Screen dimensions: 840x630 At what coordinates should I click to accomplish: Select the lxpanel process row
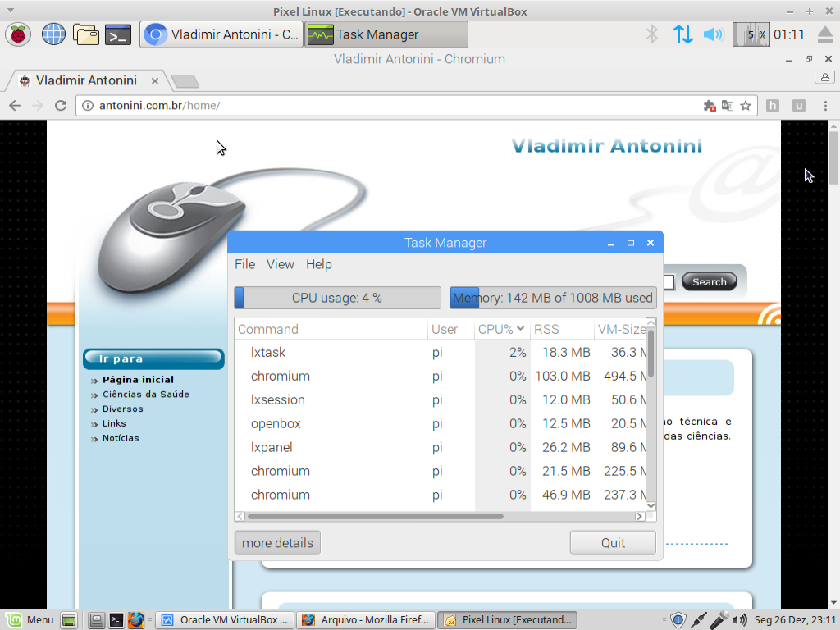click(441, 447)
